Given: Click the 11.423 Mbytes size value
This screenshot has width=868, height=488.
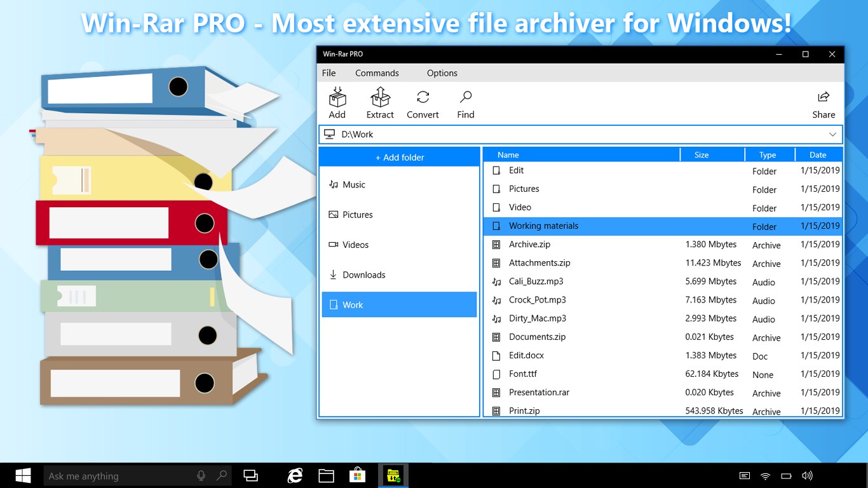Looking at the screenshot, I should click(713, 262).
